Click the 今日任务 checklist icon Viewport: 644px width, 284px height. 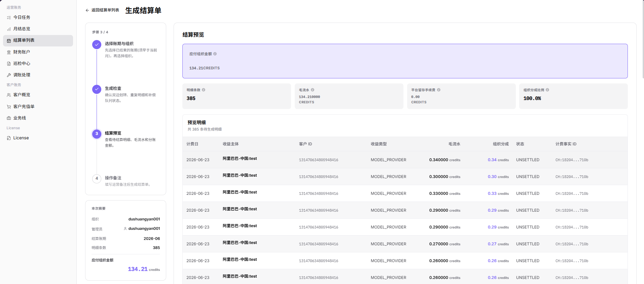pyautogui.click(x=9, y=17)
